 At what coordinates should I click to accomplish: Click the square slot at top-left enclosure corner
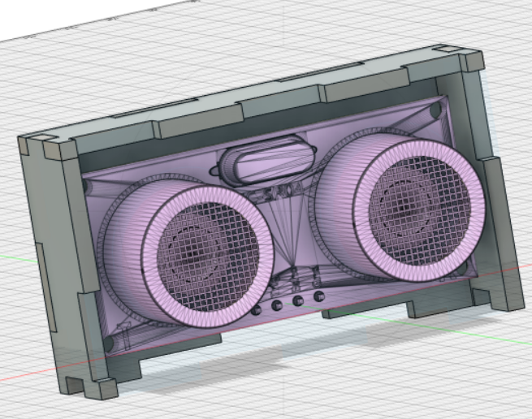point(46,137)
